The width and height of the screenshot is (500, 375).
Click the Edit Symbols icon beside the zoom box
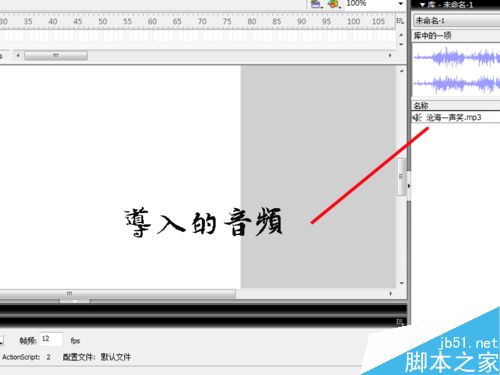point(334,4)
